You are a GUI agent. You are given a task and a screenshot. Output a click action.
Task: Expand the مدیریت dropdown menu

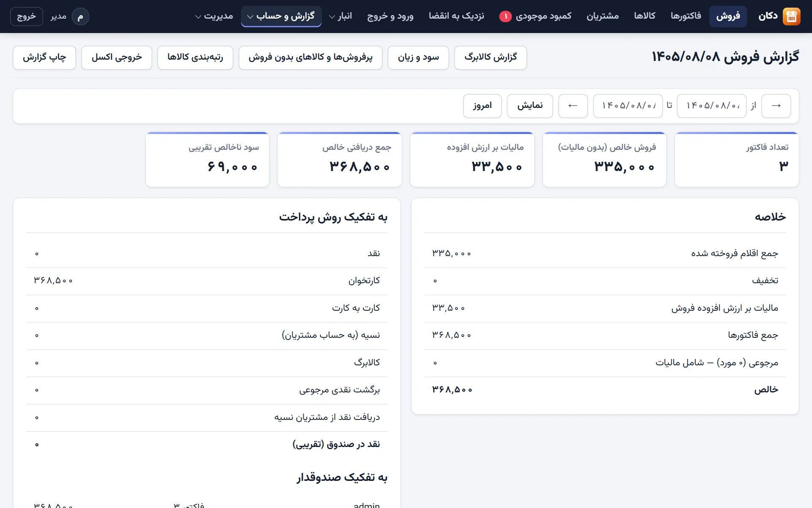click(214, 17)
